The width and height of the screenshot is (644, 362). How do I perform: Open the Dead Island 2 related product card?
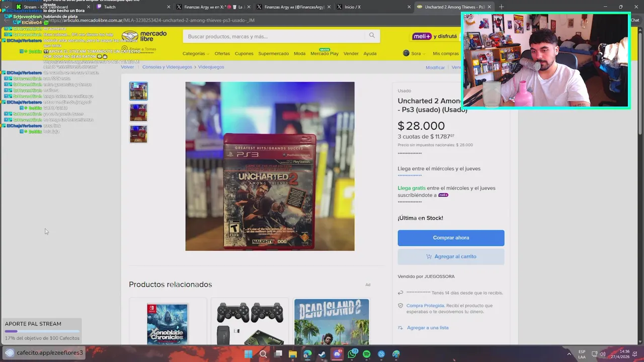(x=332, y=322)
